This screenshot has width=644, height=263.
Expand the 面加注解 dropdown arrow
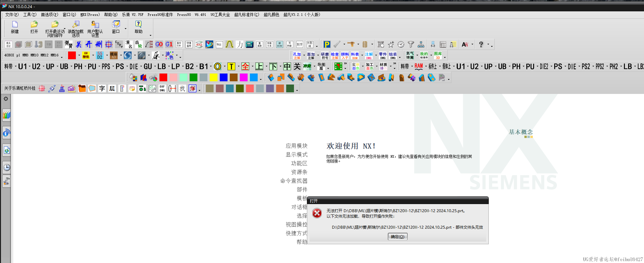tap(318, 56)
